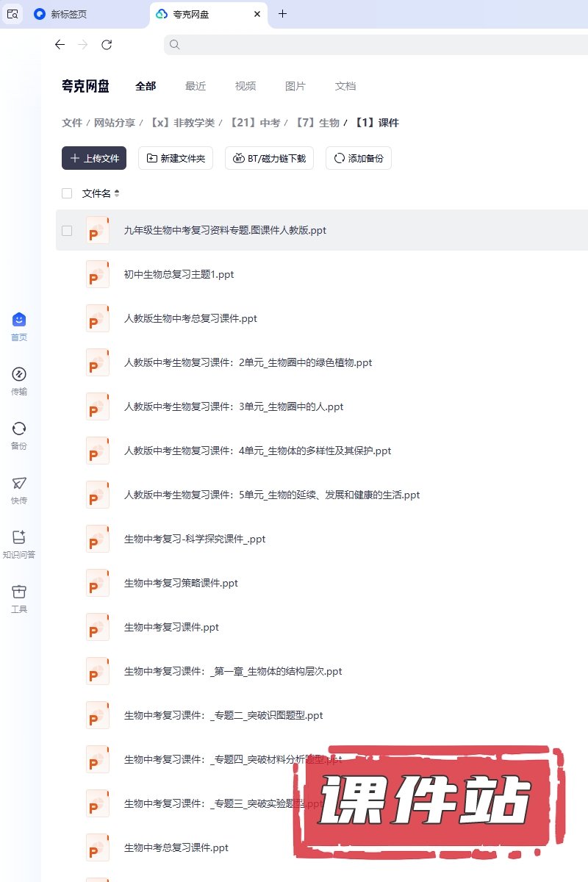Open the 工具 (Tools) sidebar icon
The width and height of the screenshot is (588, 882).
[x=19, y=592]
